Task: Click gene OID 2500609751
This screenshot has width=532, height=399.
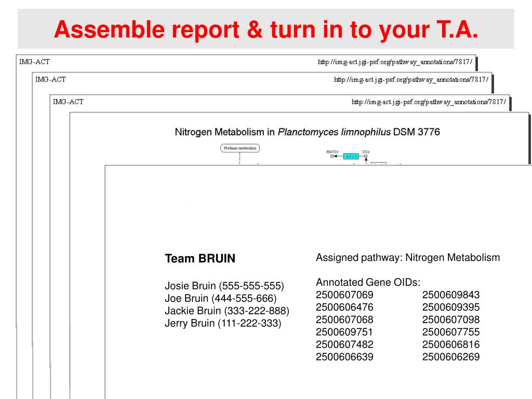Action: 344,332
